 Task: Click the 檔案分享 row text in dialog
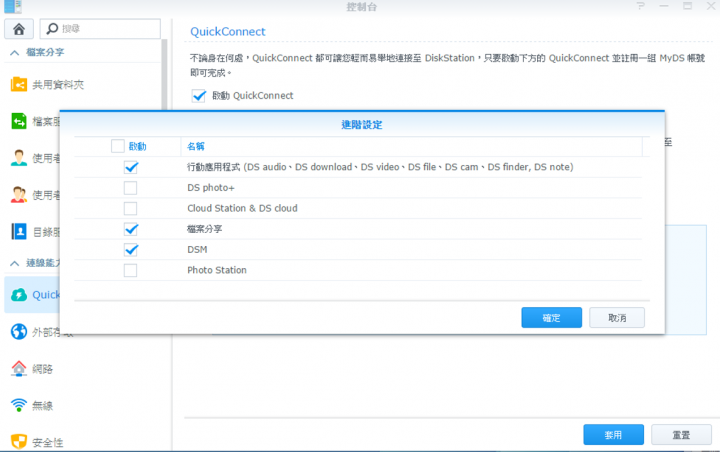pyautogui.click(x=204, y=229)
